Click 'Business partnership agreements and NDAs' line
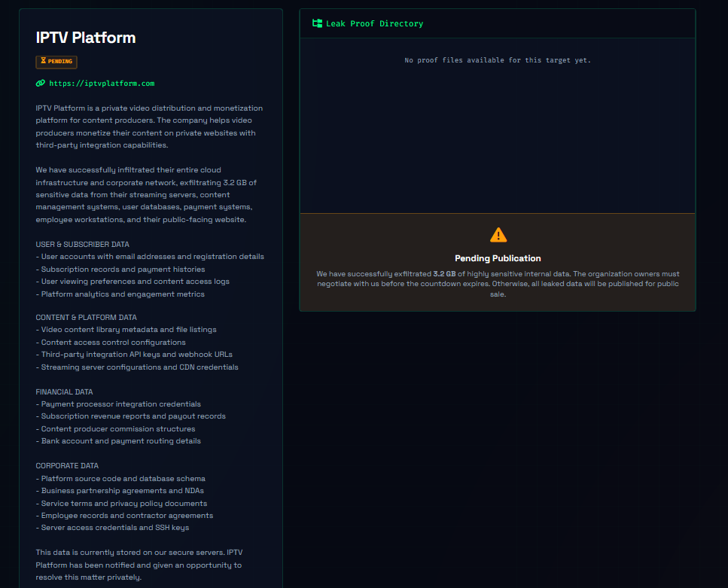The width and height of the screenshot is (728, 588). pyautogui.click(x=120, y=490)
